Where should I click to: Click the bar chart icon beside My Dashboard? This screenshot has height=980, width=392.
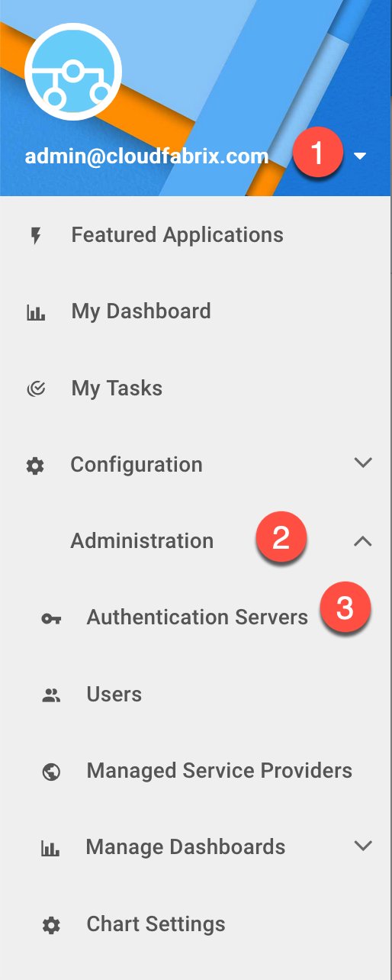coord(36,312)
